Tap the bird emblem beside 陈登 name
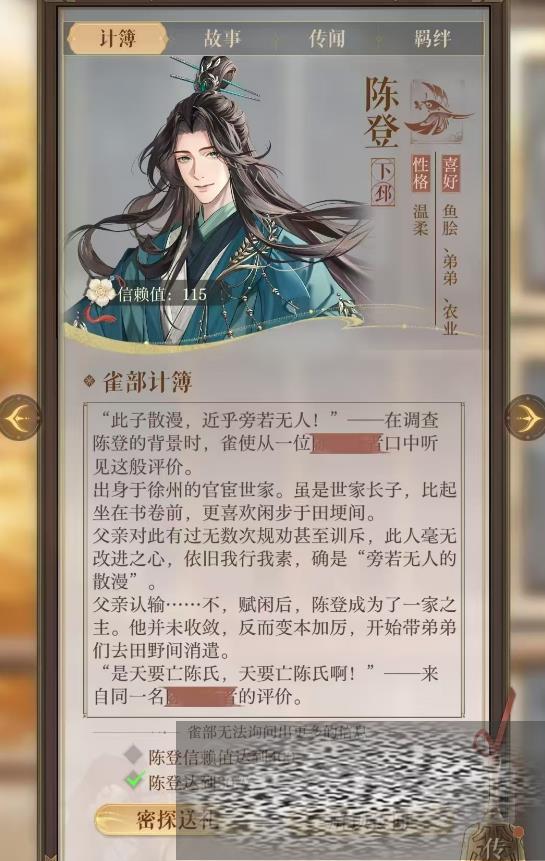The height and width of the screenshot is (861, 545). (x=437, y=110)
